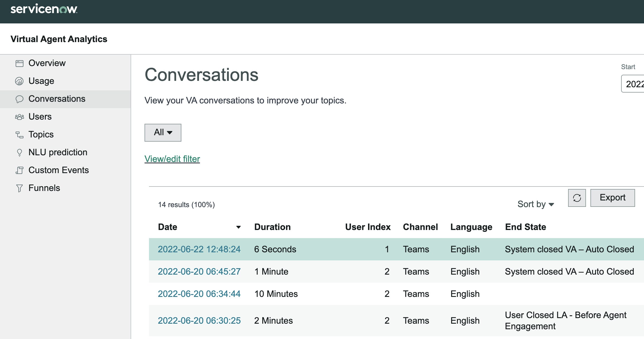644x339 pixels.
Task: Select the Overview icon in sidebar
Action: [x=19, y=63]
